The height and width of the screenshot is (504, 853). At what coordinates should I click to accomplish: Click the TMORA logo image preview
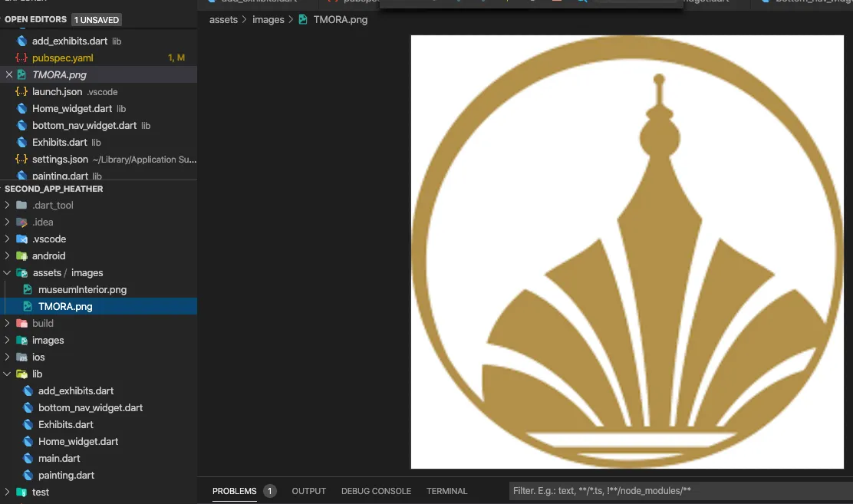[627, 252]
